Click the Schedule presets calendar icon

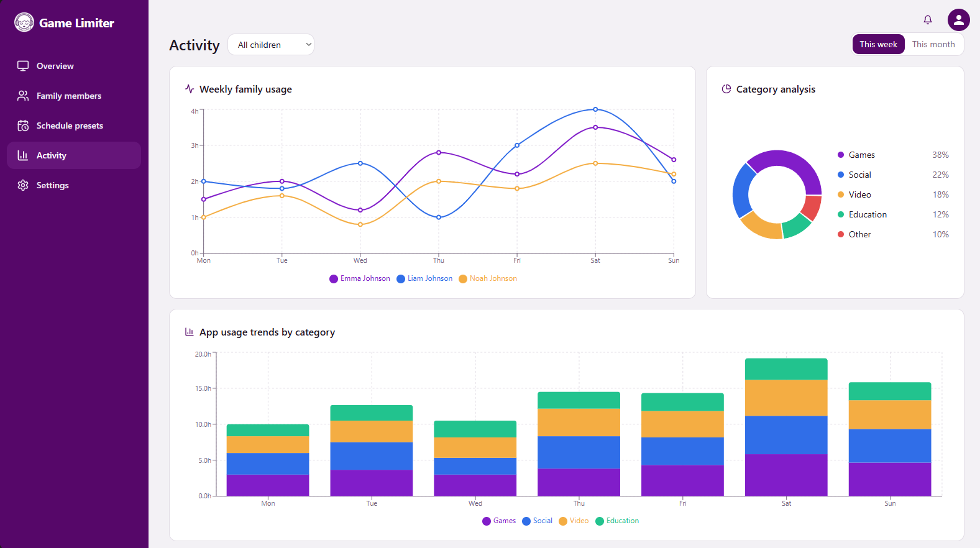[23, 126]
